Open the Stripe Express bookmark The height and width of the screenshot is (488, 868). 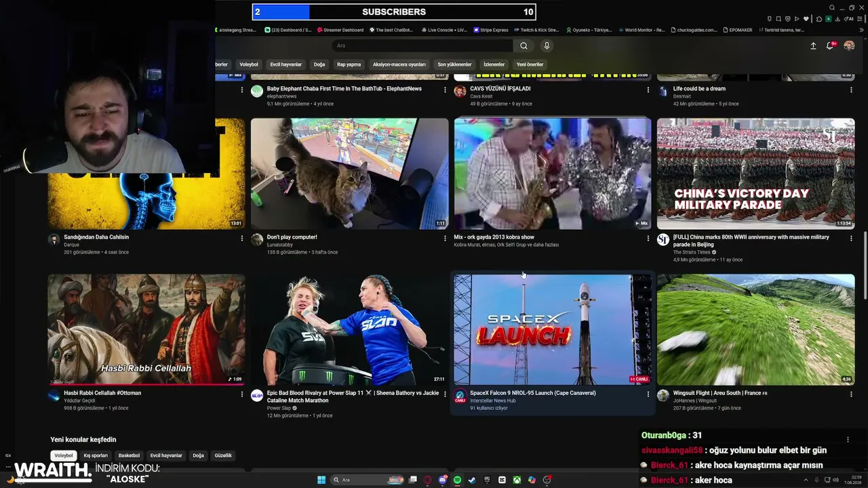click(x=491, y=30)
